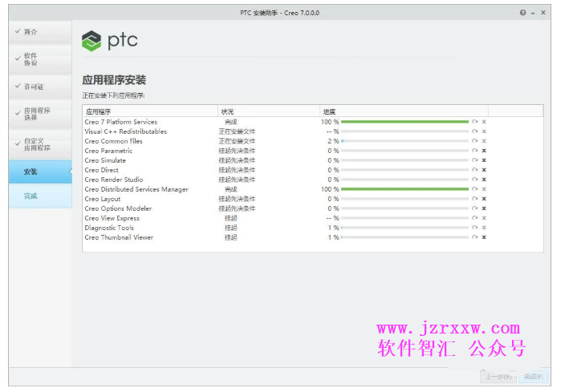Click the 应用程序安装 page heading
Image resolution: width=565 pixels, height=392 pixels.
click(114, 80)
